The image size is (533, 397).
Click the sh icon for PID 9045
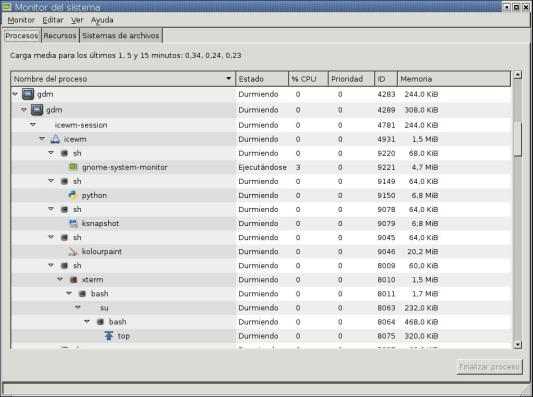(x=64, y=237)
